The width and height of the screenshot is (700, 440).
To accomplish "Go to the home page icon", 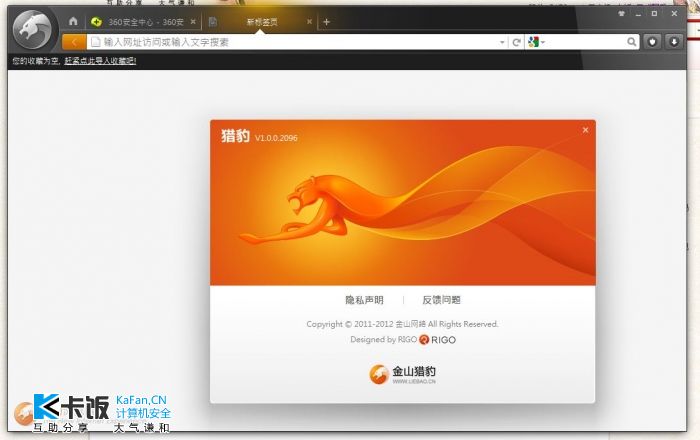I will pos(73,21).
